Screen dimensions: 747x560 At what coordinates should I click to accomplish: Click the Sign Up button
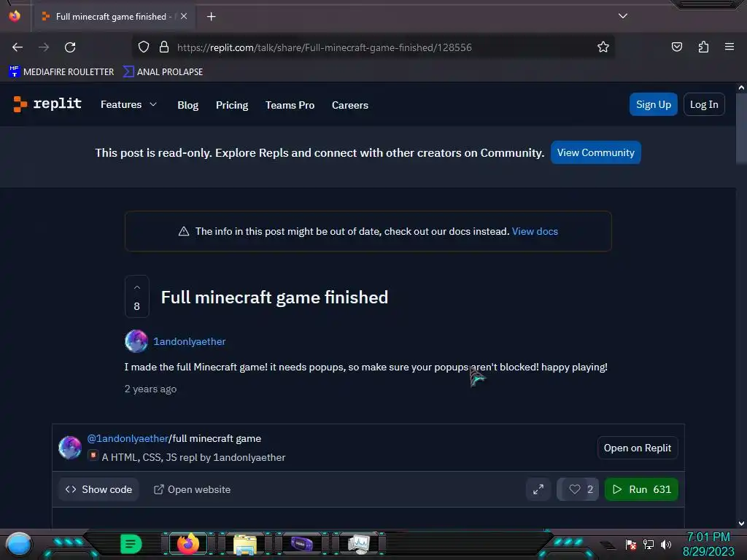653,104
